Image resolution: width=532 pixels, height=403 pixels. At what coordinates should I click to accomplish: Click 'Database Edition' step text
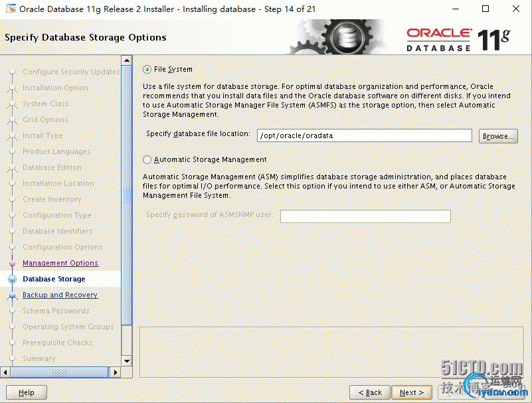(x=52, y=167)
